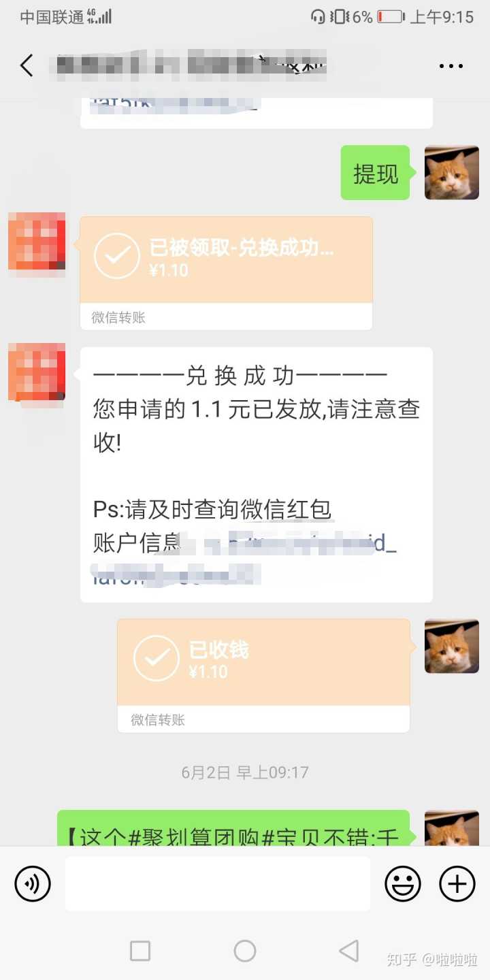Tap the Android back triangle button

point(348,951)
